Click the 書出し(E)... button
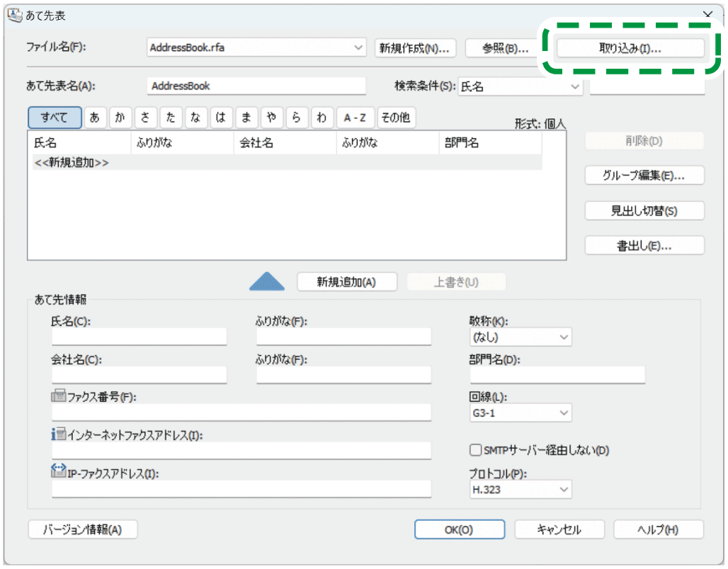Screen dimensions: 728x569 (644, 245)
